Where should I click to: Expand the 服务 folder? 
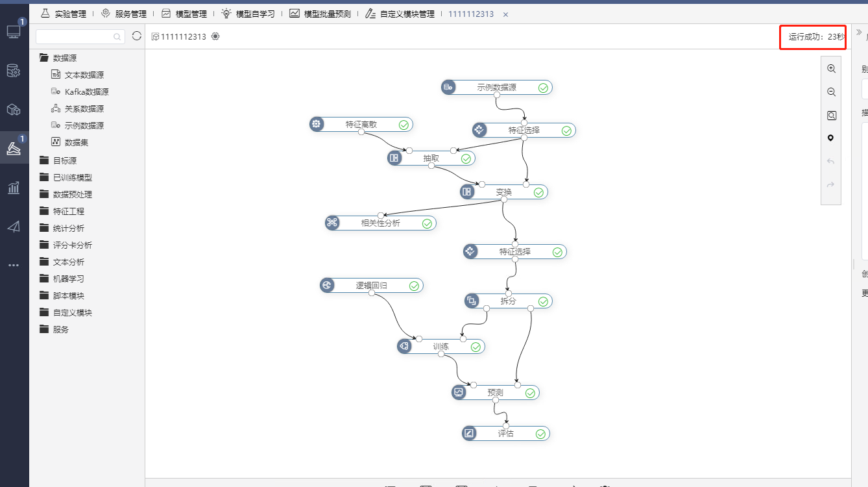tap(54, 329)
